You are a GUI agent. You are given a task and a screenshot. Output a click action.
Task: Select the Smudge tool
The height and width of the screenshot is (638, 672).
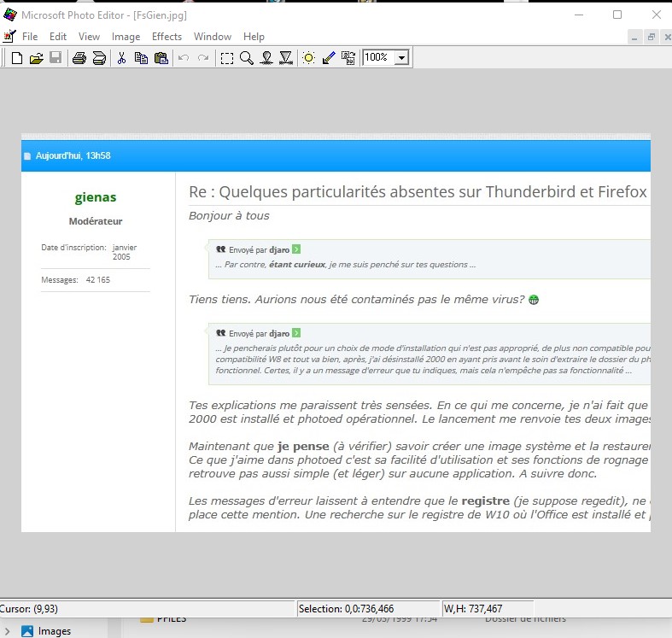(266, 58)
